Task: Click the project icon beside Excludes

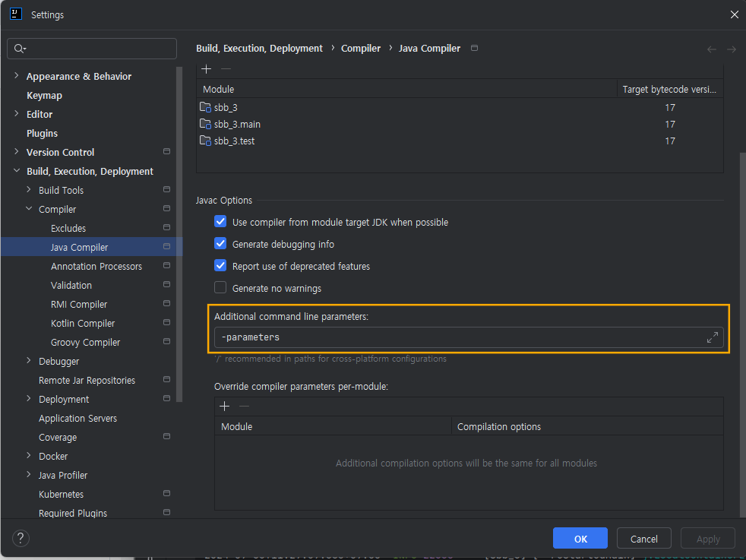Action: 166,227
